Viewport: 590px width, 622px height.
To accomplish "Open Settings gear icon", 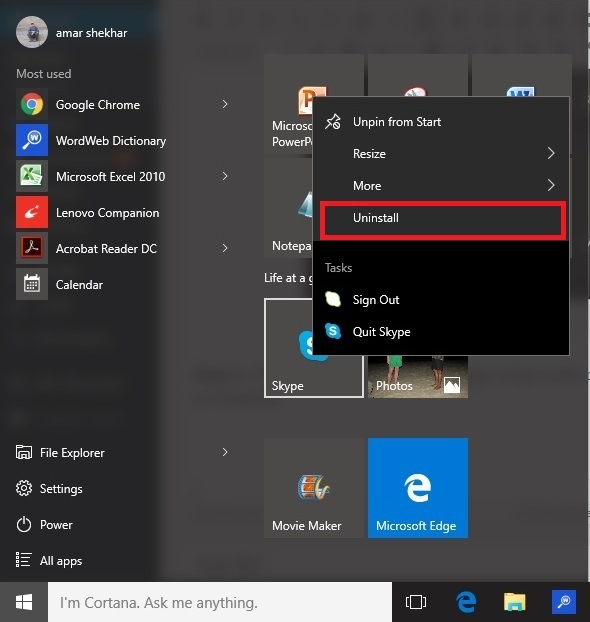I will tap(24, 488).
